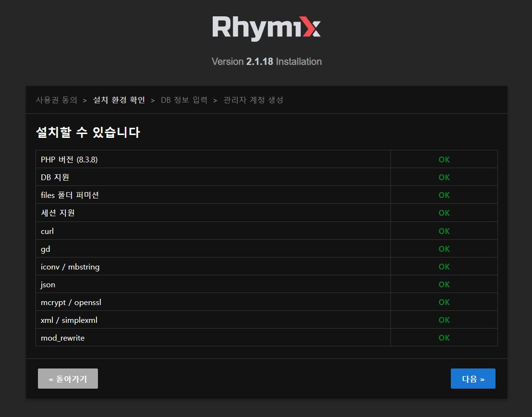This screenshot has height=417, width=532.
Task: Select the 설치 환경 확인 breadcrumb step
Action: click(119, 100)
